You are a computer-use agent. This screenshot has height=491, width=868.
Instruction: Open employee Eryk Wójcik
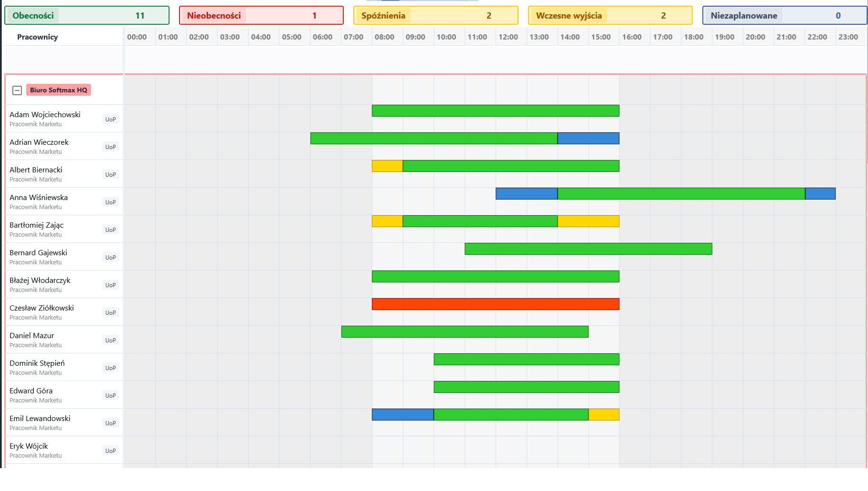[x=29, y=446]
